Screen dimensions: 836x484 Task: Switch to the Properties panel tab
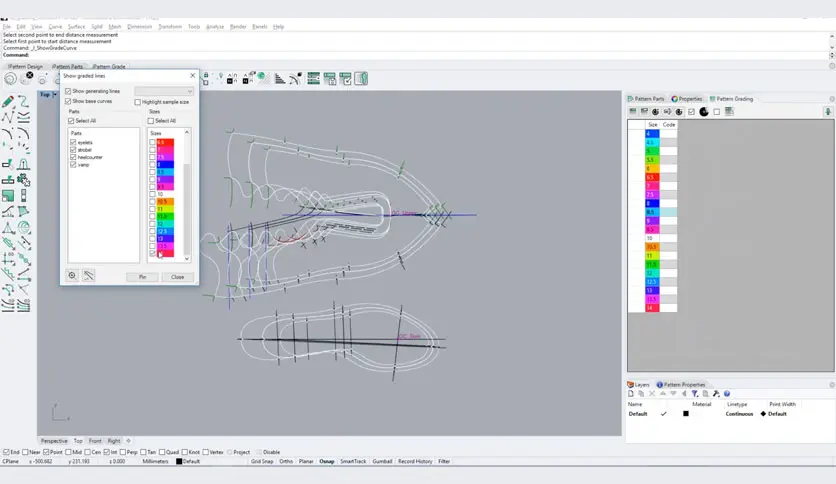tap(687, 99)
